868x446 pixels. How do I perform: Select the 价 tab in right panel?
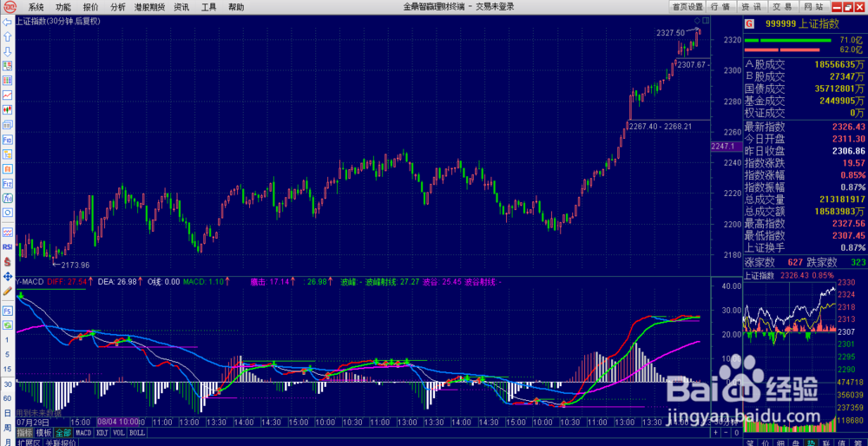pos(765,443)
